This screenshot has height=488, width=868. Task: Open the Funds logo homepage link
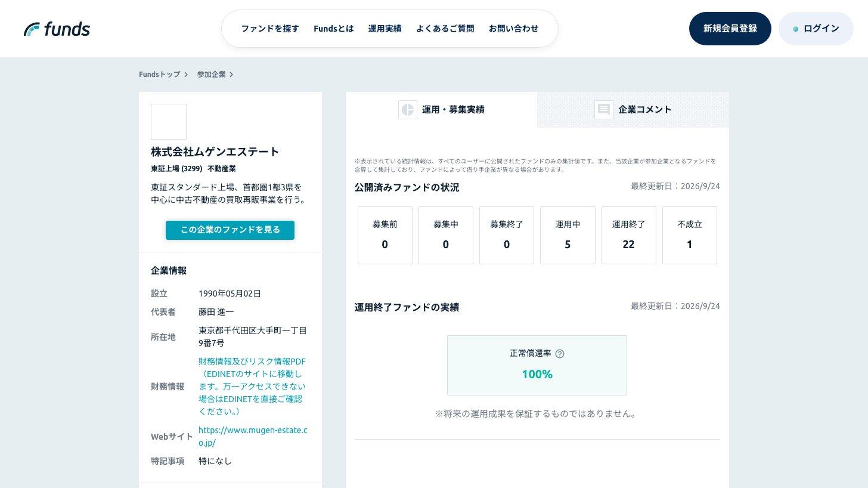pos(57,29)
